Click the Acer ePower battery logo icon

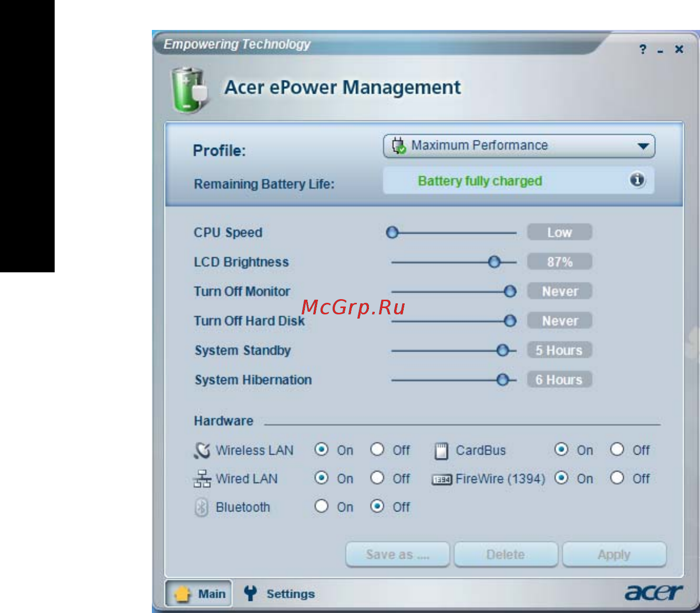[x=189, y=90]
